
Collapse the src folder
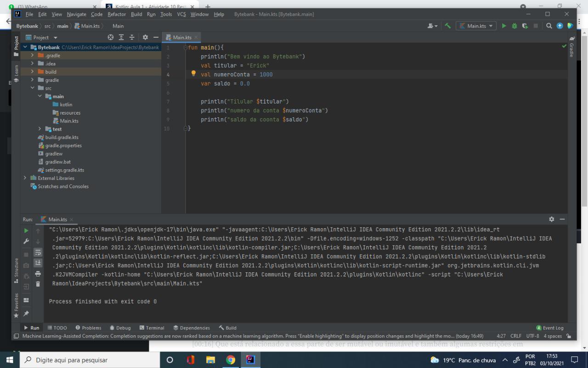tap(32, 88)
